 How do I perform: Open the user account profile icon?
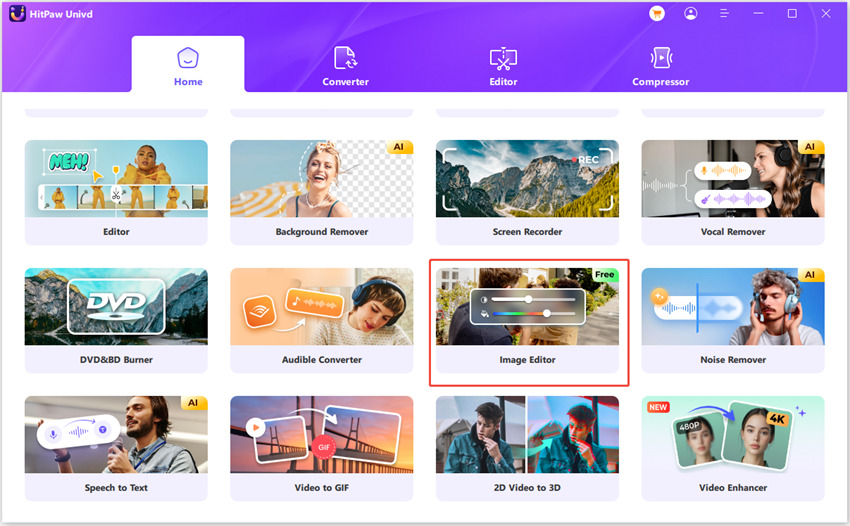[691, 14]
